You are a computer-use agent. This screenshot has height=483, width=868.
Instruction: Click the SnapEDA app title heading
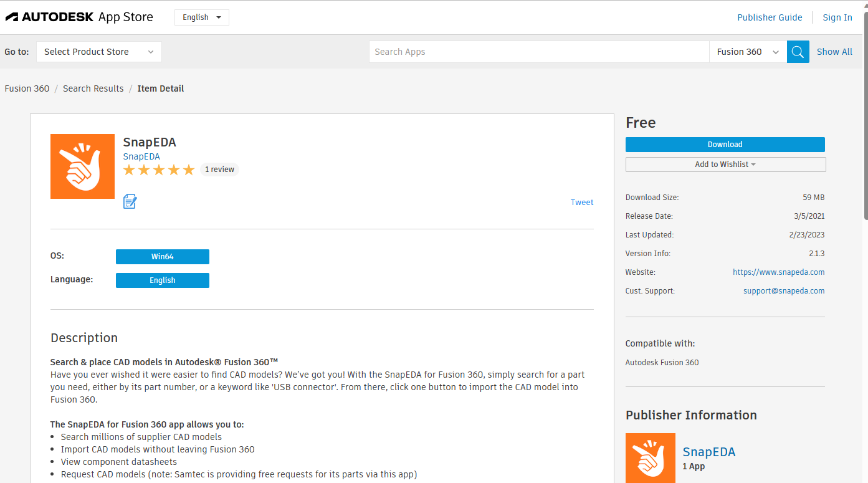click(150, 142)
